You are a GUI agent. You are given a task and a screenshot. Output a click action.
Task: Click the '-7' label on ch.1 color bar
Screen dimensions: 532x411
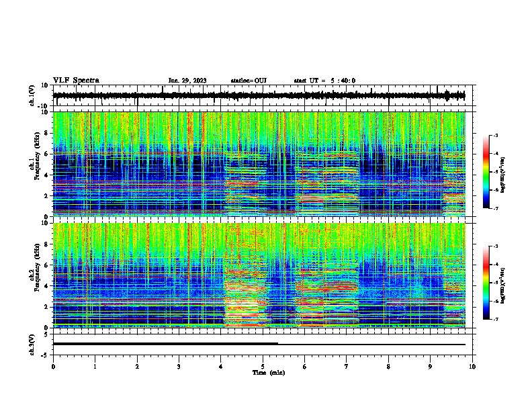click(495, 208)
